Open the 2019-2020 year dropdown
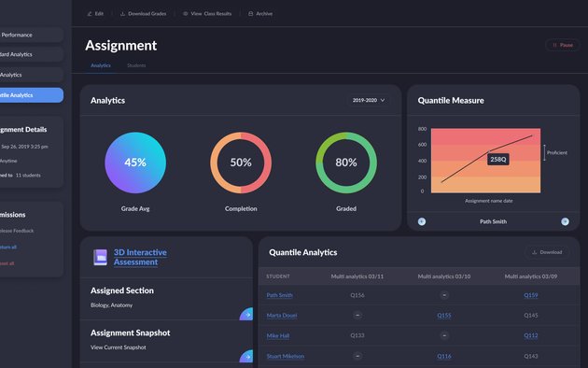The height and width of the screenshot is (368, 588). [x=369, y=100]
